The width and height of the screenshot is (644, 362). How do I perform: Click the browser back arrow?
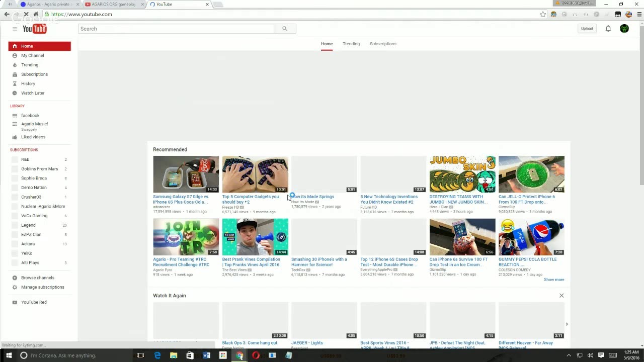pos(7,14)
